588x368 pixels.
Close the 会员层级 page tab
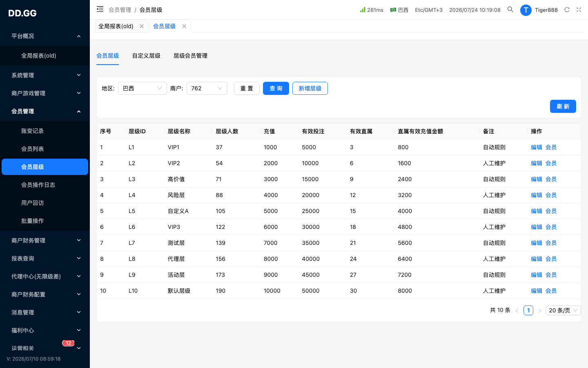click(x=184, y=26)
